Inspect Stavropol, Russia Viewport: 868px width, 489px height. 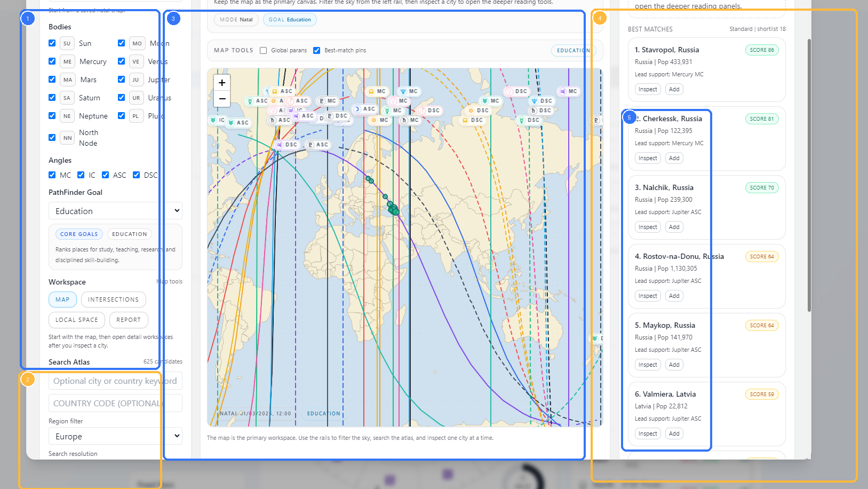coord(648,89)
